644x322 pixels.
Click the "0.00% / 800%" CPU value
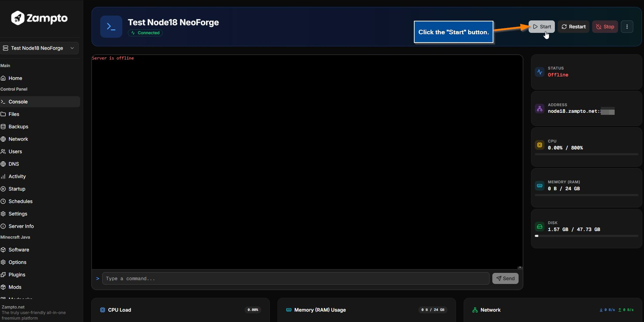coord(565,148)
